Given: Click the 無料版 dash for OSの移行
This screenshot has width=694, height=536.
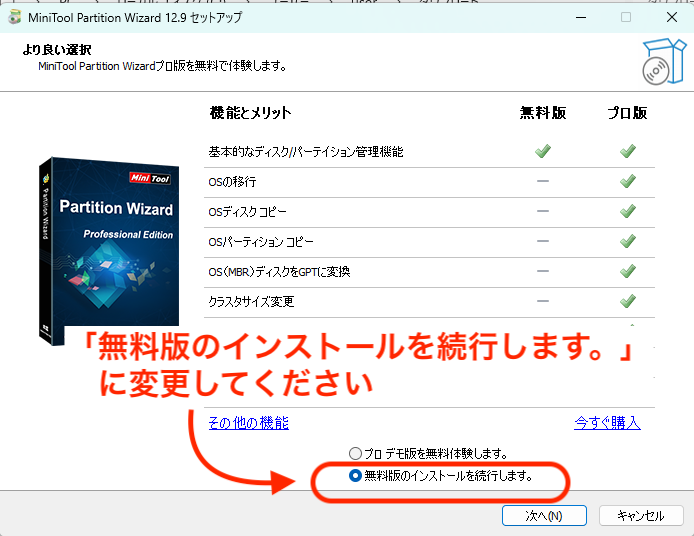Looking at the screenshot, I should [543, 181].
